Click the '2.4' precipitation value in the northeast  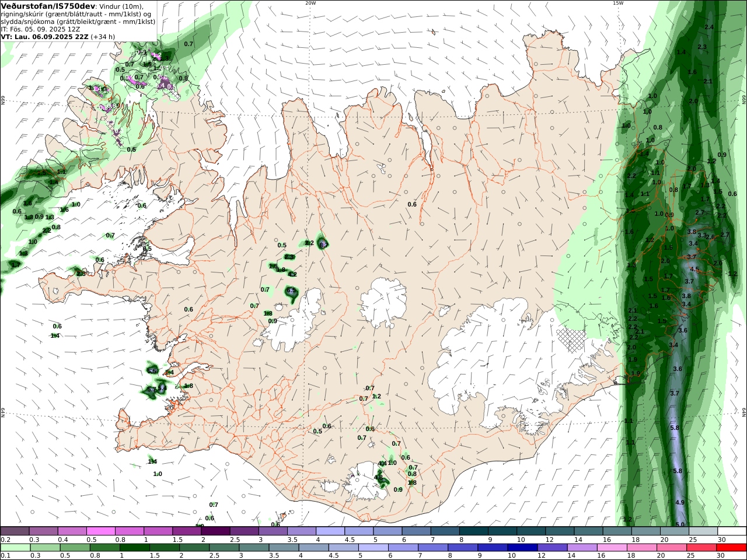[709, 27]
